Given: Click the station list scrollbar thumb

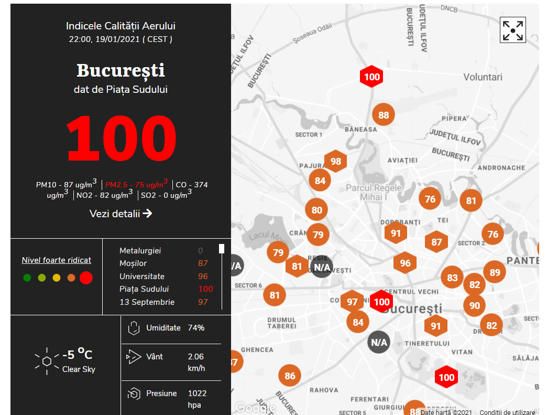Looking at the screenshot, I should coord(221,248).
